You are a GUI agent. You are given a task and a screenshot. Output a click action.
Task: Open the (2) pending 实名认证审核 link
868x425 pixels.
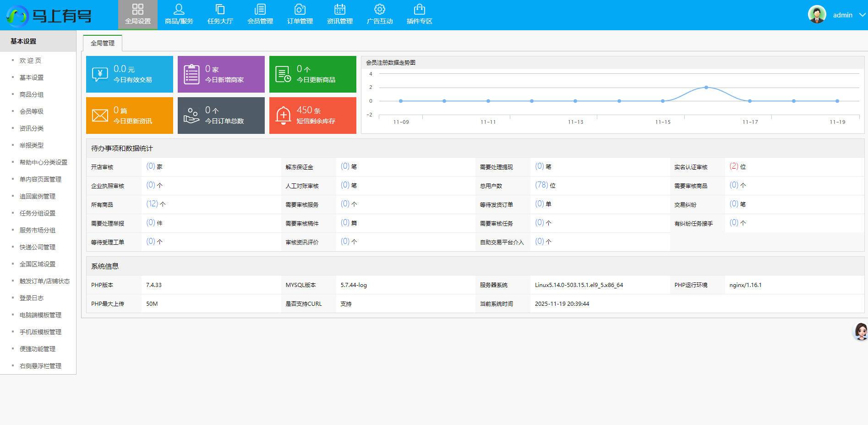[734, 166]
